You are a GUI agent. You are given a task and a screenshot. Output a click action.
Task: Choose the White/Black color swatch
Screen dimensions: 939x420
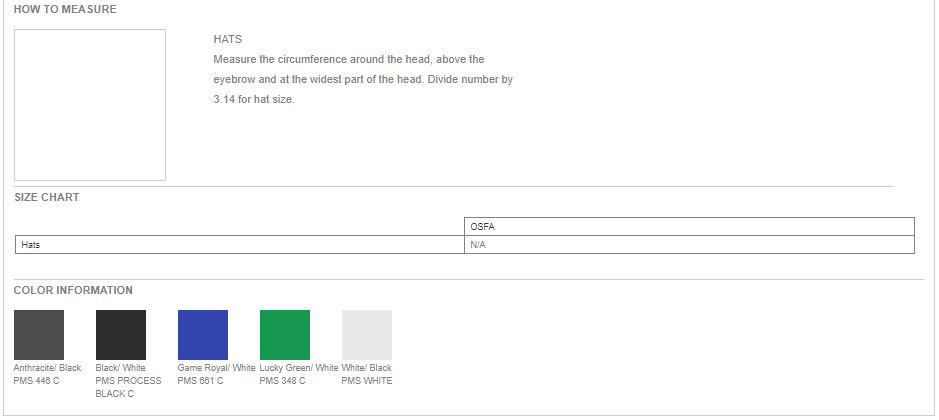click(x=367, y=335)
